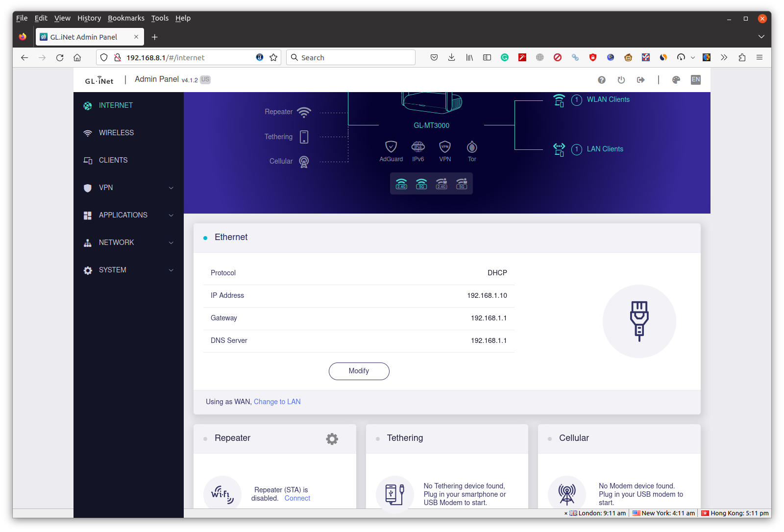Expand the NETWORK sidebar chevron
The image size is (784, 532).
171,242
